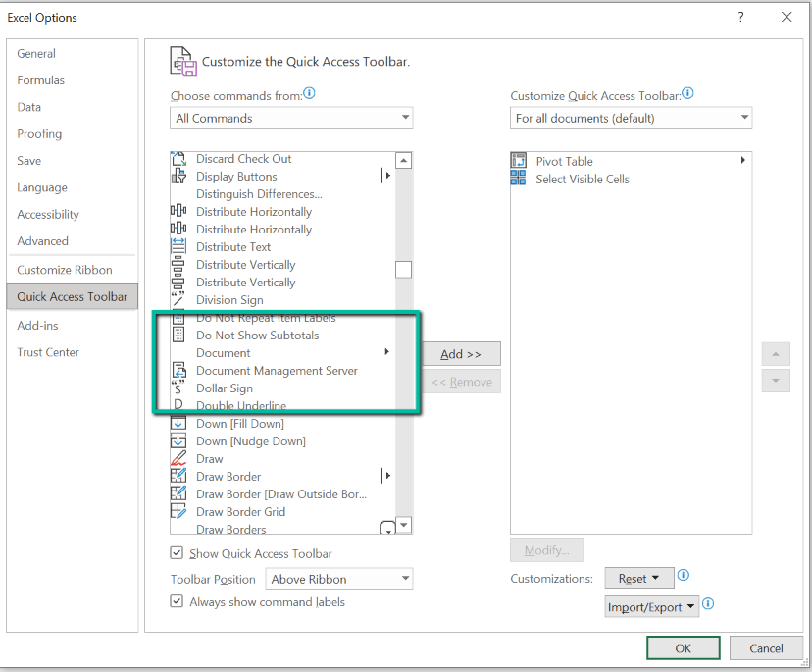This screenshot has width=812, height=672.
Task: Click the Move Up arrow button
Action: (x=776, y=354)
